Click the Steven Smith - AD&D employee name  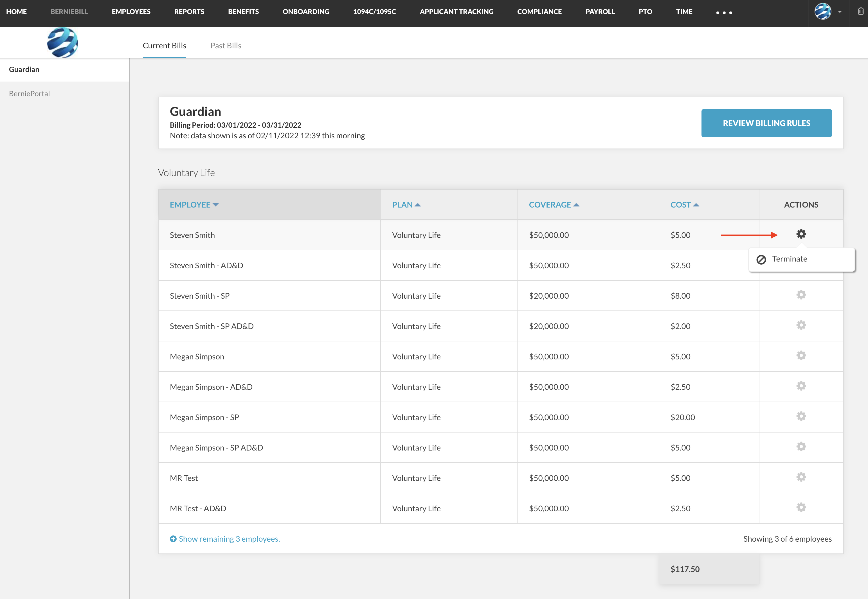pos(206,265)
